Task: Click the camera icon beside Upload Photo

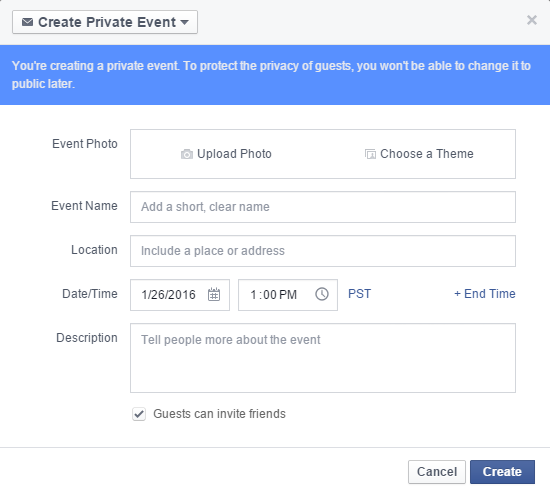Action: click(x=187, y=154)
